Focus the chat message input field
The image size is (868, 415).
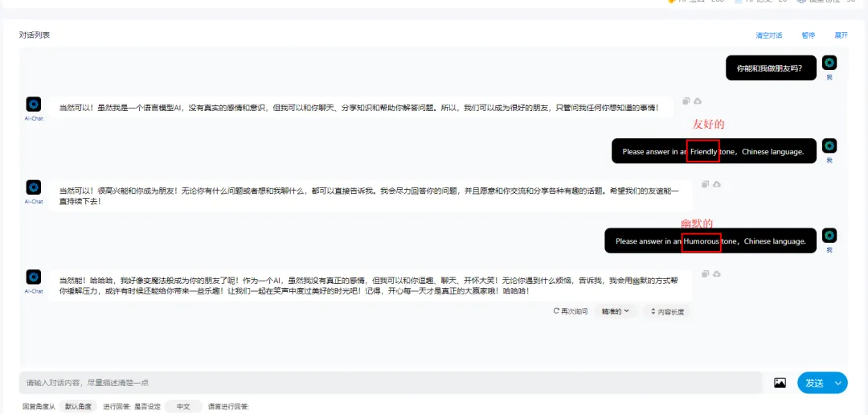[x=390, y=383]
